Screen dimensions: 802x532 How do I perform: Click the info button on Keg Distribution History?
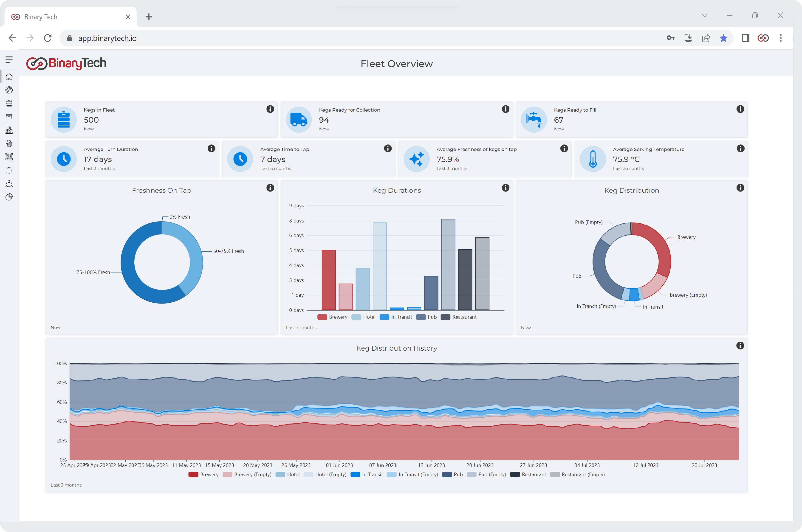click(741, 346)
